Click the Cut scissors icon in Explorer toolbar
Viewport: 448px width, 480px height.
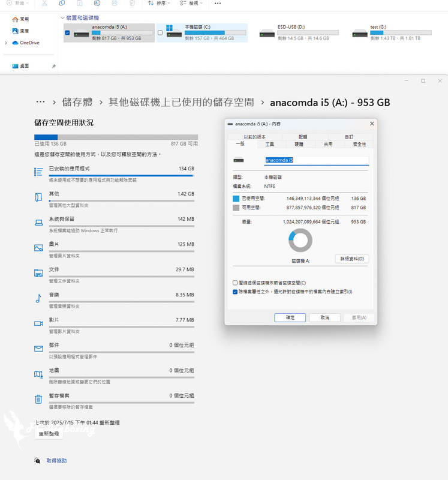click(x=44, y=4)
